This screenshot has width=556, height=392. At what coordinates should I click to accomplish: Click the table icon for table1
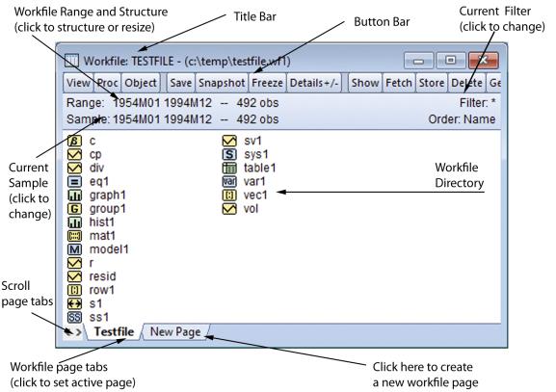[x=229, y=168]
